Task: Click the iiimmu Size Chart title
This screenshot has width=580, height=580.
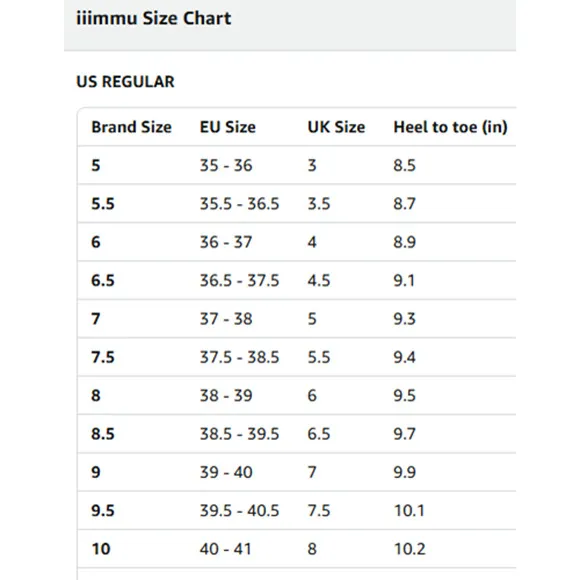Action: pos(154,18)
